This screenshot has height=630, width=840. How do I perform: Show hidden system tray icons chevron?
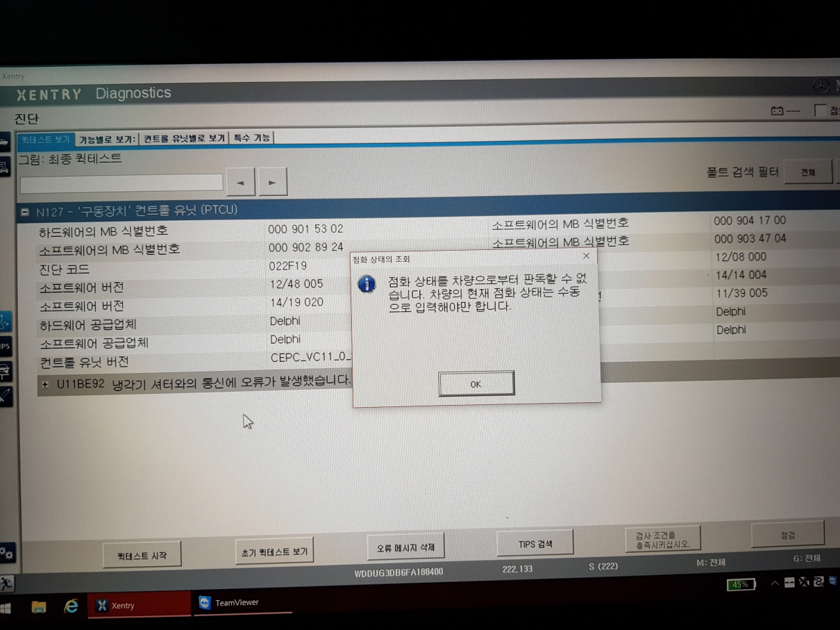[x=775, y=583]
